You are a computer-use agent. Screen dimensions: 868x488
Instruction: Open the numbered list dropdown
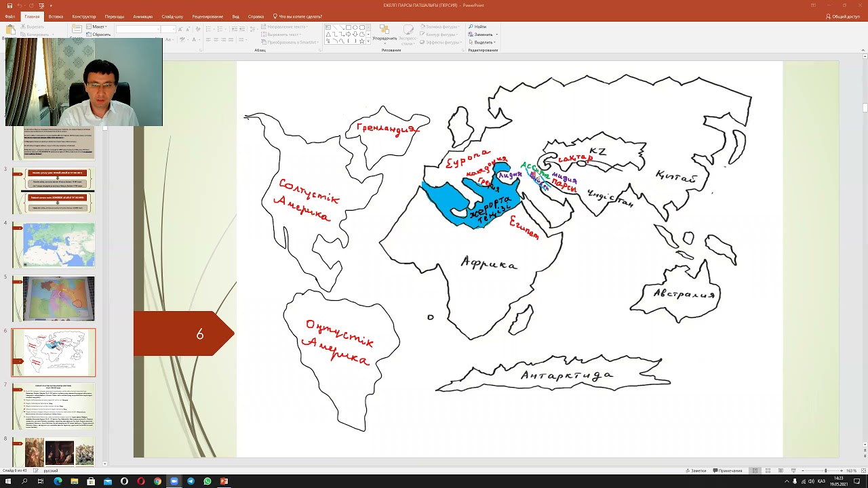(221, 30)
